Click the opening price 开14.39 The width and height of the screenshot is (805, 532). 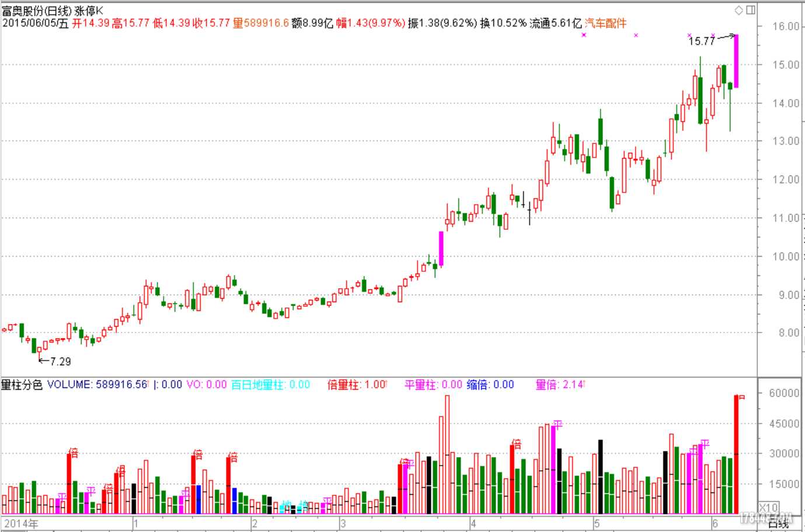pos(90,23)
